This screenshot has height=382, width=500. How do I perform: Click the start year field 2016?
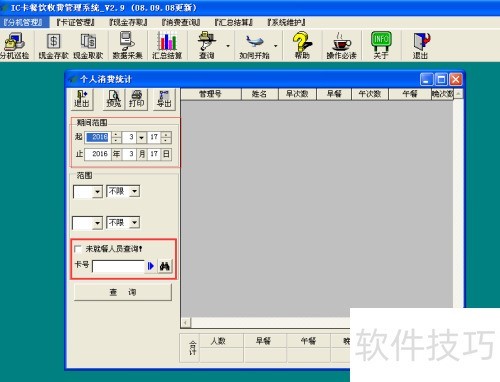click(98, 137)
